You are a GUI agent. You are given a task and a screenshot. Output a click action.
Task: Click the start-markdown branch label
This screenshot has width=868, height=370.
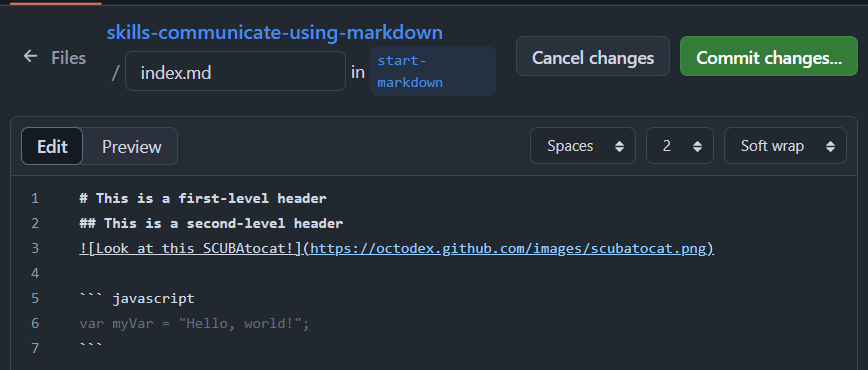pos(433,71)
